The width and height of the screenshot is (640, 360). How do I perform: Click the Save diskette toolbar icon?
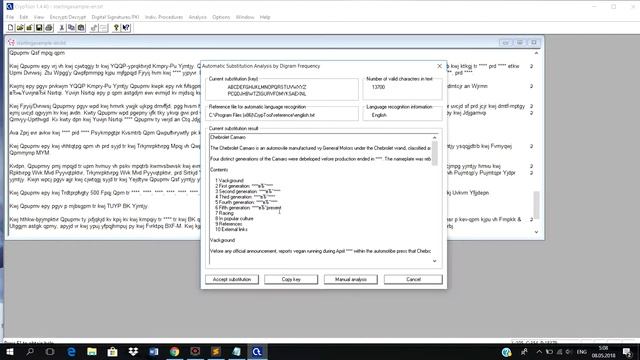[39, 28]
